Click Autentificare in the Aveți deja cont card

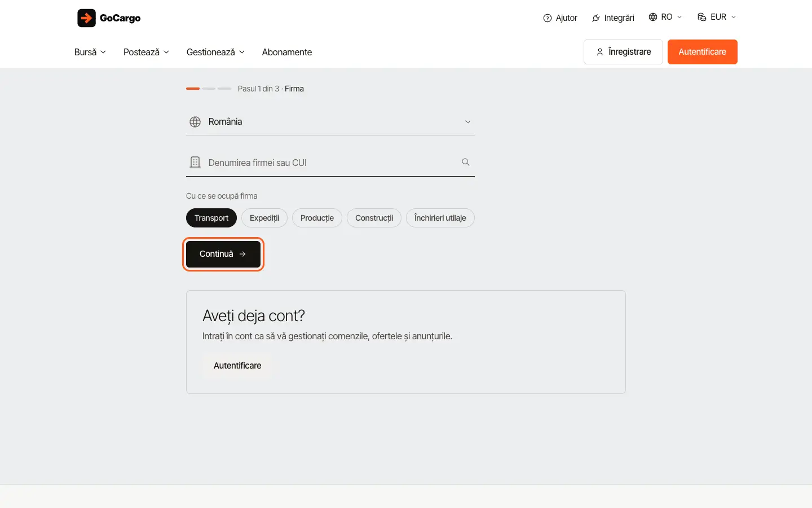pos(237,366)
